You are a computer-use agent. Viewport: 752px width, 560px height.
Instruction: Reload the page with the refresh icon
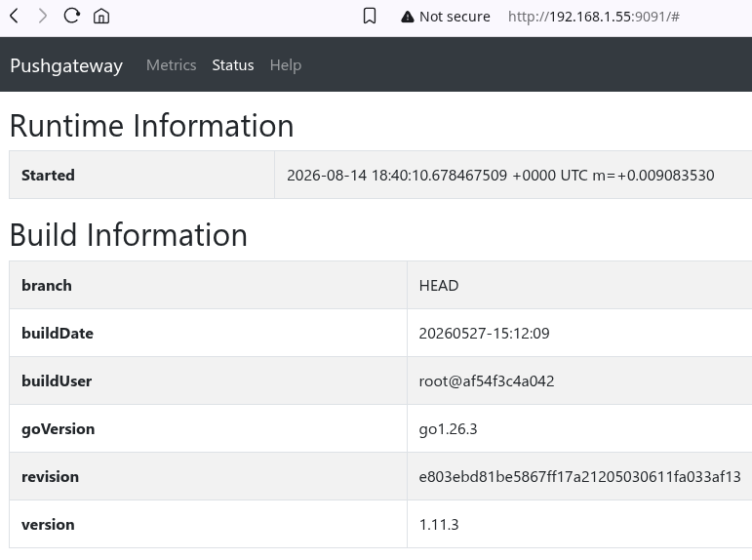coord(72,16)
